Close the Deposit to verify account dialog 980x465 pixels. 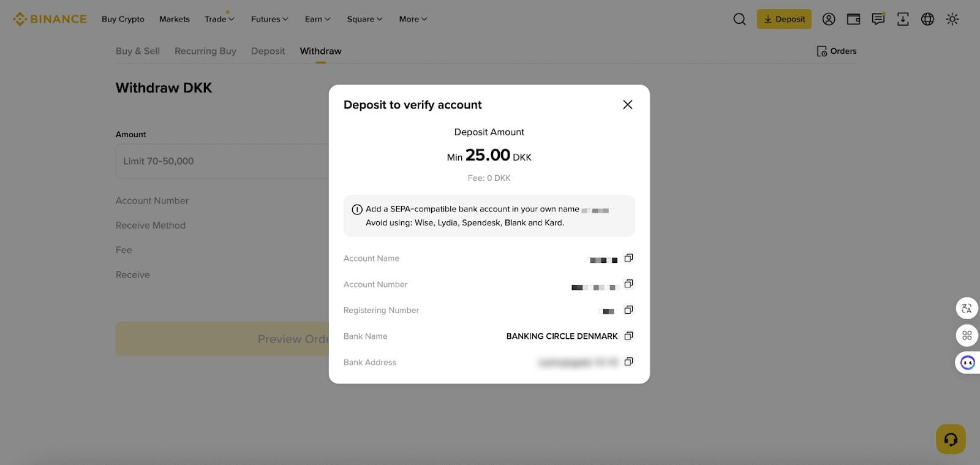click(628, 105)
